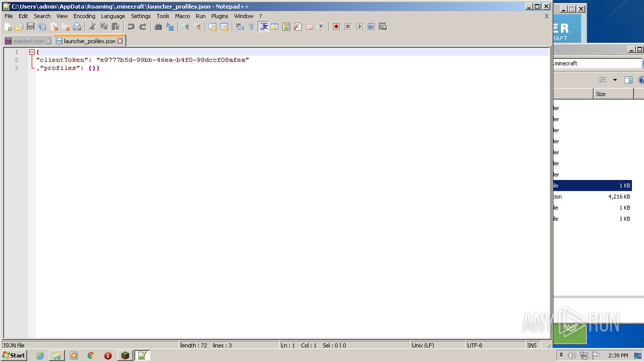Viewport: 644px width, 362px height.
Task: Play back the recorded macro
Action: coord(359,27)
